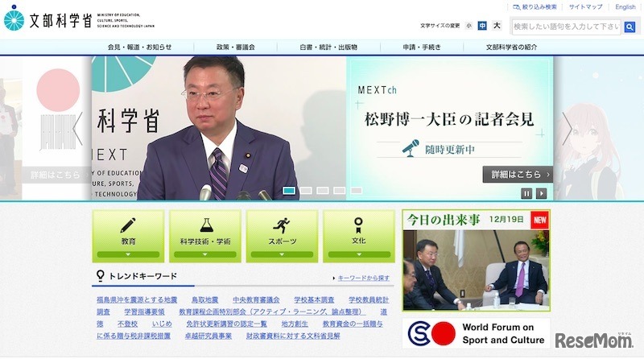Open the いじめ keyword link

[x=162, y=324]
